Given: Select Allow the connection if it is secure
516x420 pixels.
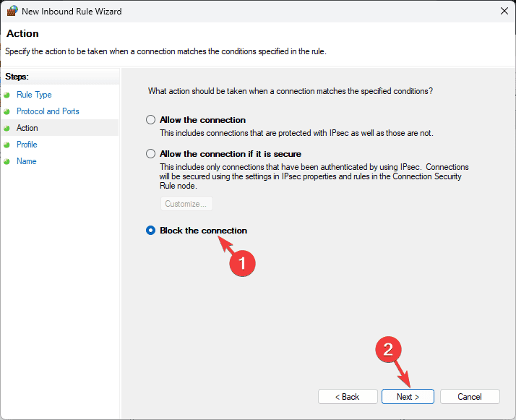Looking at the screenshot, I should click(151, 154).
